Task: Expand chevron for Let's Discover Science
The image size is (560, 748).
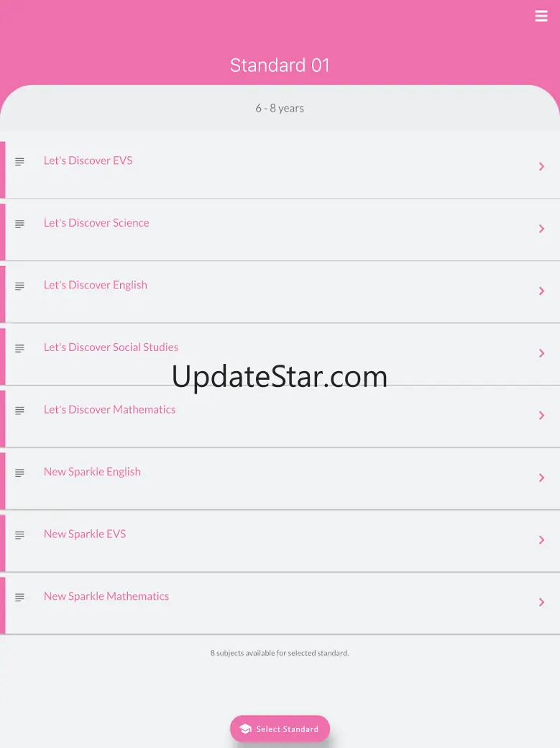Action: pos(541,229)
